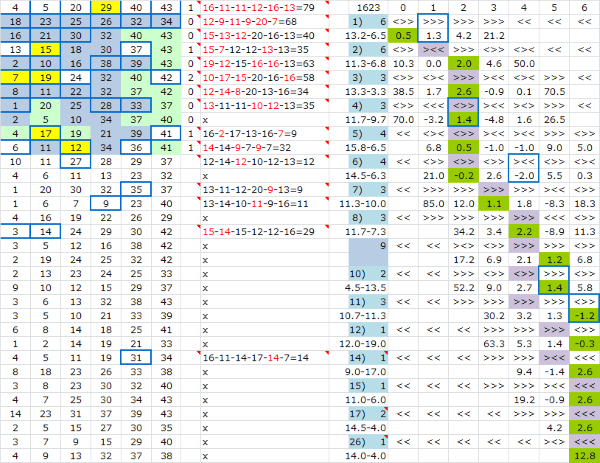This screenshot has height=463, width=600.
Task: Select the row label '14) 1'
Action: [x=368, y=358]
